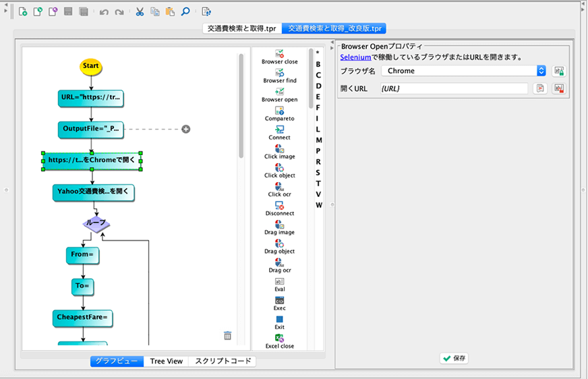588x379 pixels.
Task: Select the Exec command
Action: [x=280, y=303]
